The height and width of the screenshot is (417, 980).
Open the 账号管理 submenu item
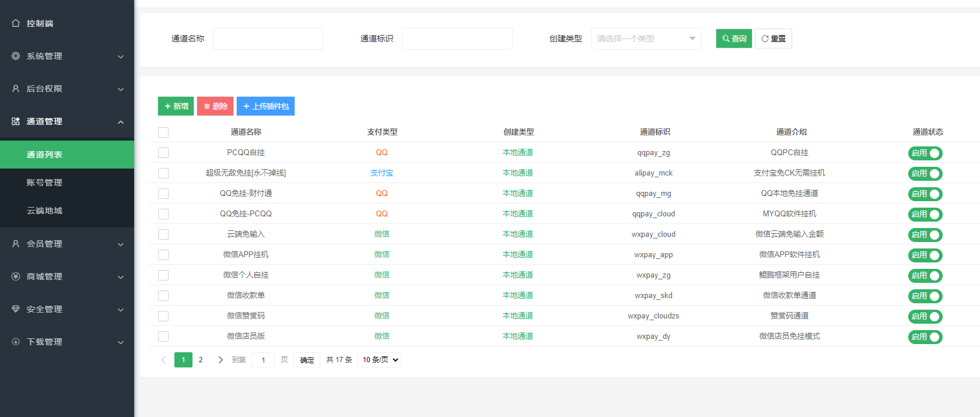pos(44,183)
